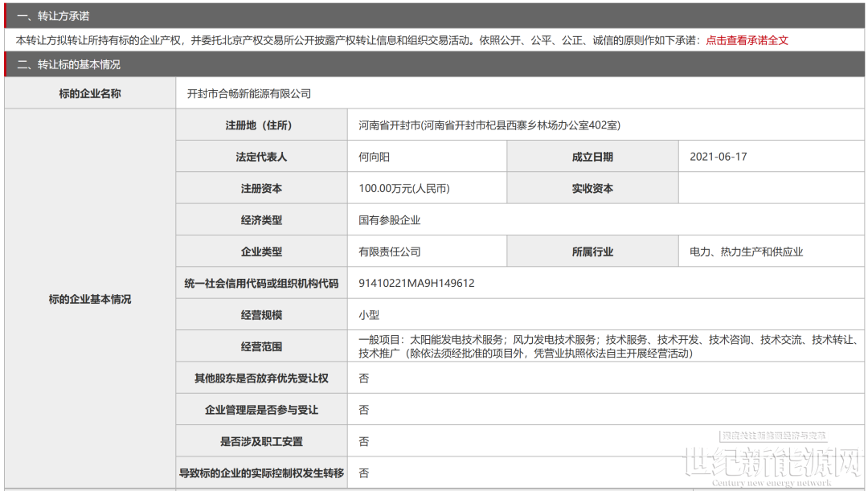Click the empty 实收资本 value cell

click(772, 189)
